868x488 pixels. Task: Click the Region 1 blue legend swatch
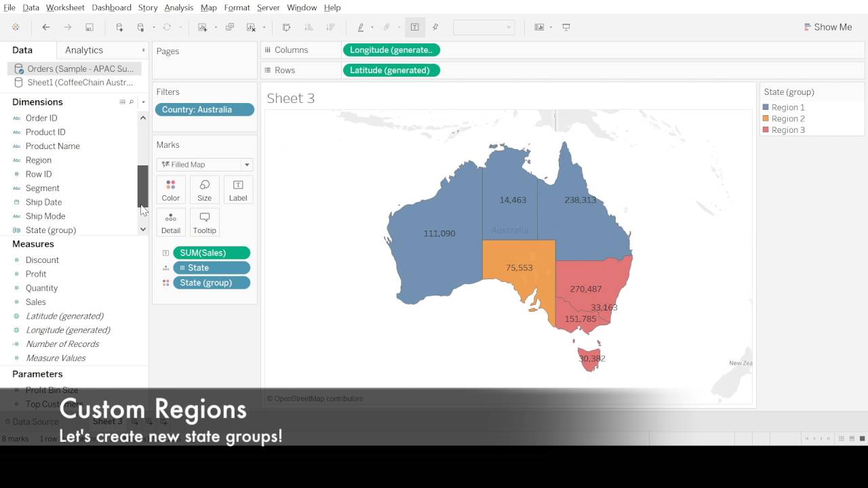click(766, 107)
